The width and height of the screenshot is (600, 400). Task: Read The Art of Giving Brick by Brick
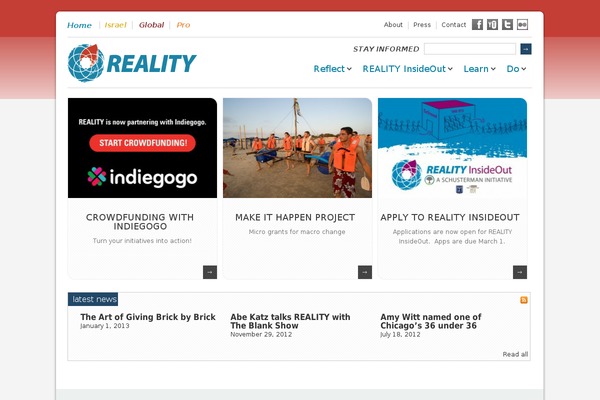pyautogui.click(x=148, y=317)
